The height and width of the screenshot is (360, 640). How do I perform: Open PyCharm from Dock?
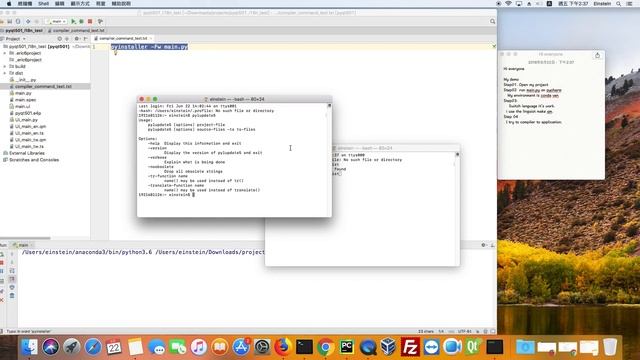click(x=347, y=347)
